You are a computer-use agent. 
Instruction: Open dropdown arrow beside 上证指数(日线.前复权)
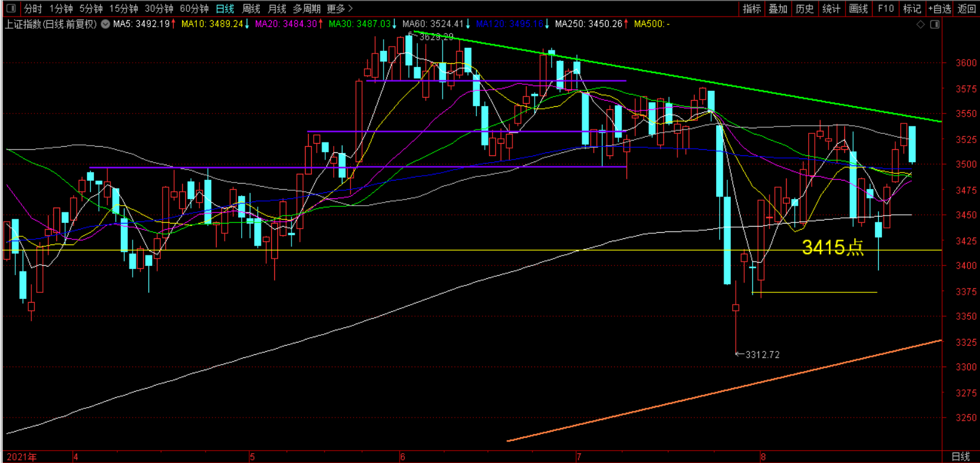tap(106, 24)
